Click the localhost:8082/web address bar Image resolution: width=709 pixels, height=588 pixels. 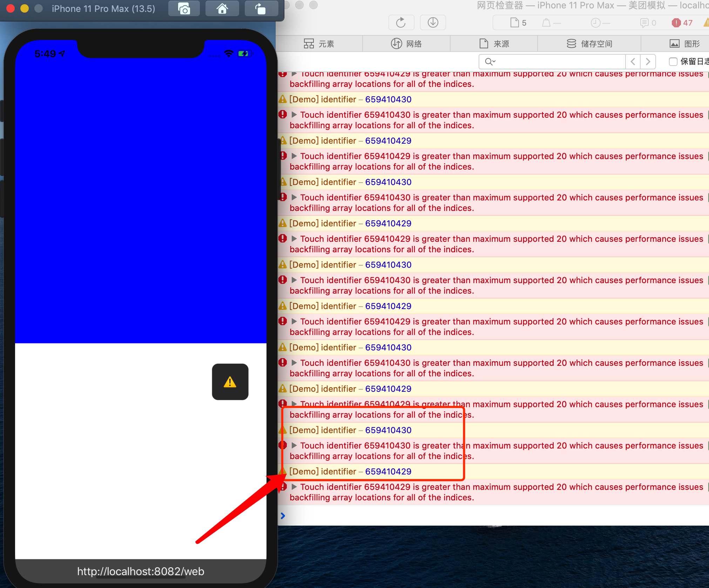click(x=140, y=571)
